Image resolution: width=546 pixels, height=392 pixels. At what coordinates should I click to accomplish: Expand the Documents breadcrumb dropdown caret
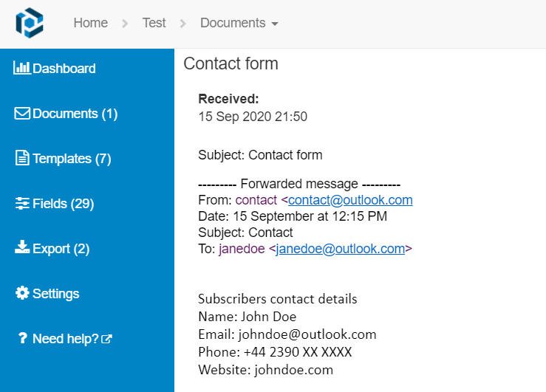coord(275,24)
